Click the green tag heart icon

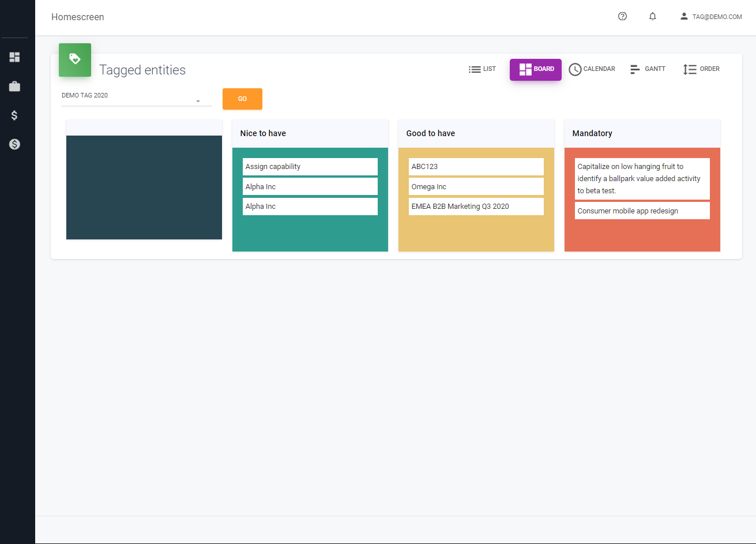click(75, 59)
